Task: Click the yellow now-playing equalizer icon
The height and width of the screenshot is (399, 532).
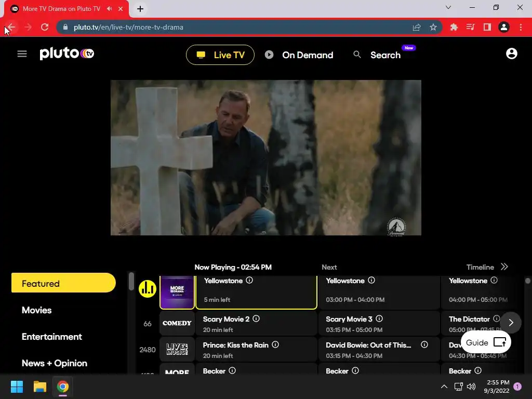Action: click(x=147, y=289)
